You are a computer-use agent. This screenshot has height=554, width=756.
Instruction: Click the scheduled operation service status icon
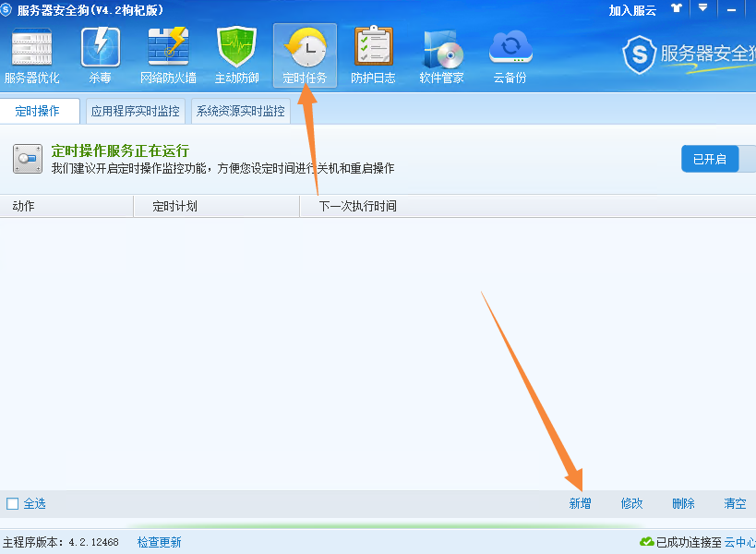point(28,159)
